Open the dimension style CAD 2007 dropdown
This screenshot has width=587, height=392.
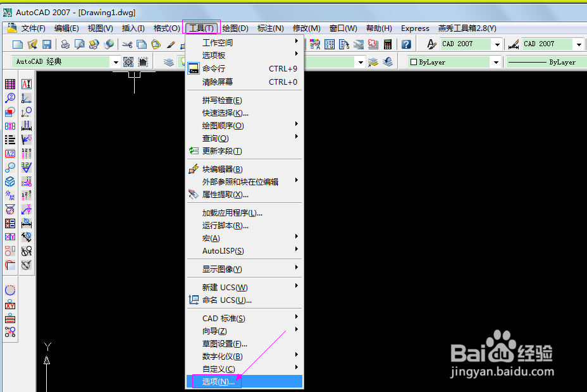pos(553,44)
